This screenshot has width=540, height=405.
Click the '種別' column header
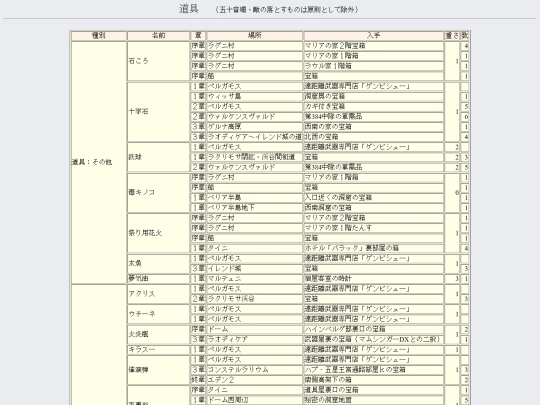99,35
